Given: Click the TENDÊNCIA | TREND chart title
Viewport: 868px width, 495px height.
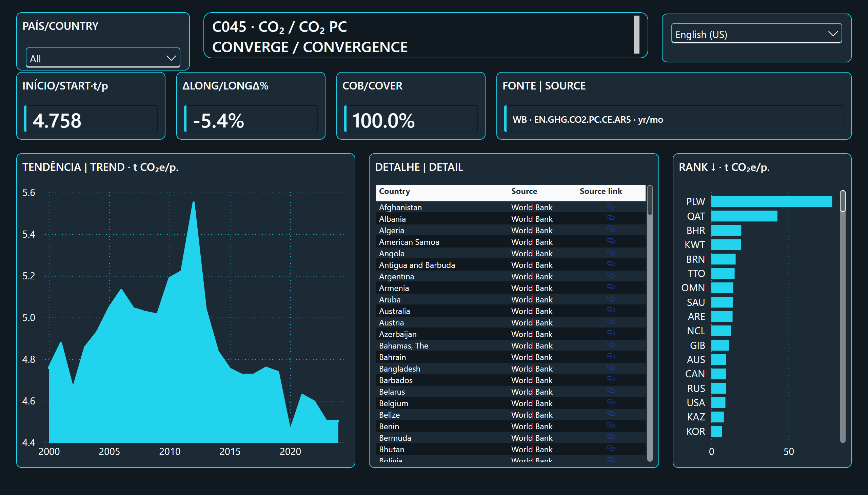Looking at the screenshot, I should pyautogui.click(x=100, y=167).
